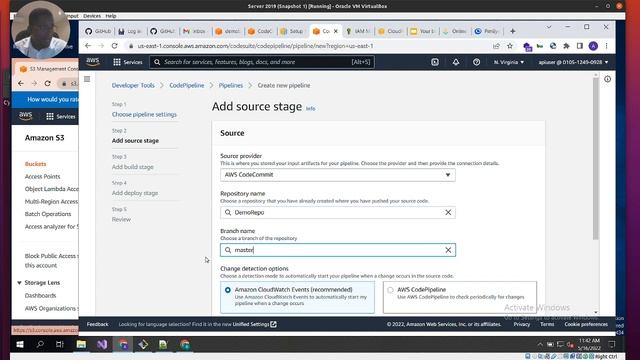Collapse Storage Lens section in S3 sidebar
The width and height of the screenshot is (640, 360).
(19, 282)
